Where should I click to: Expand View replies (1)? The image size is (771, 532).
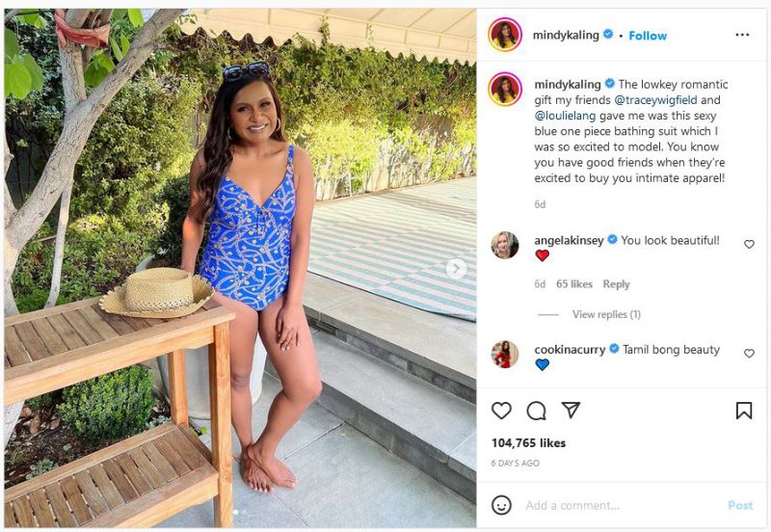point(605,314)
